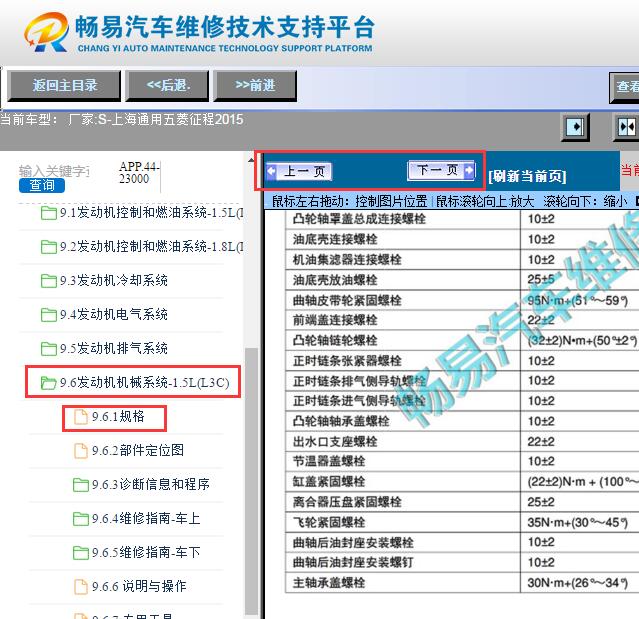The height and width of the screenshot is (619, 639).
Task: Click table row 飞轮紧固螺栓
Action: [462, 522]
